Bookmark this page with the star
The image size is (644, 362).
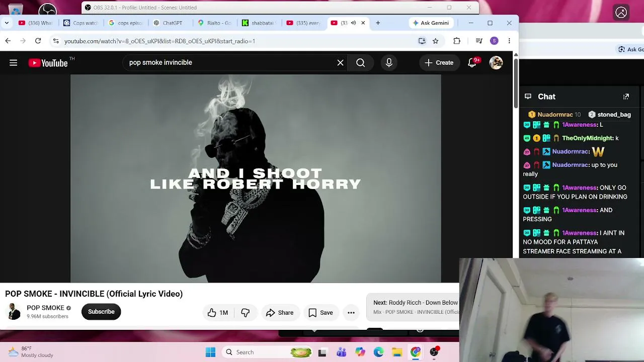coord(436,41)
